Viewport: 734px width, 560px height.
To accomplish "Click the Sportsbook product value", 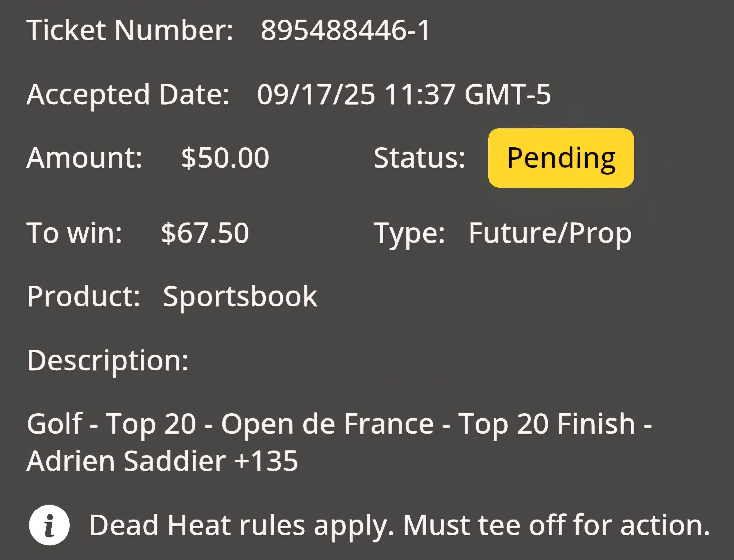I will pyautogui.click(x=240, y=297).
